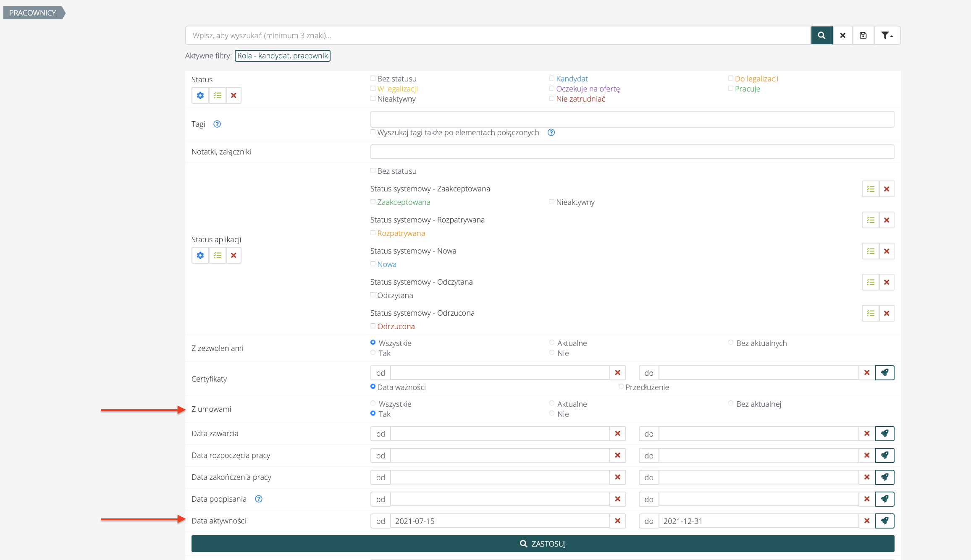Click the Rola - kandydat, pracownik filter tag
Screen dimensions: 971x560
point(282,55)
